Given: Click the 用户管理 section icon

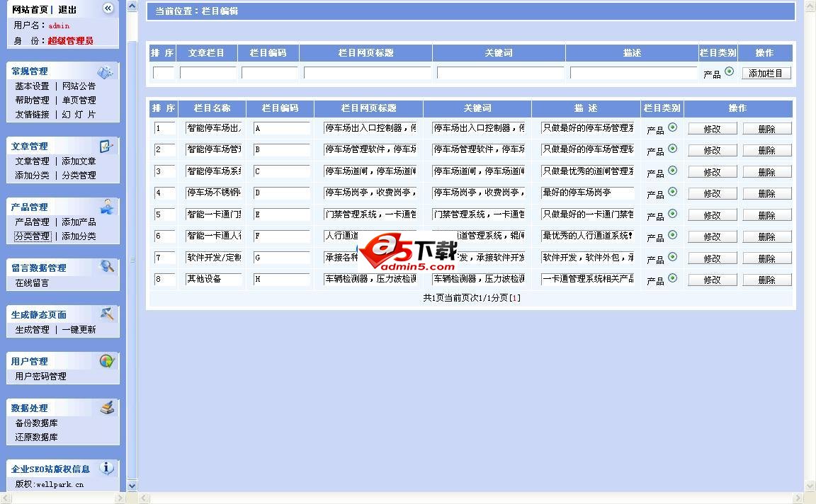Looking at the screenshot, I should coord(107,360).
